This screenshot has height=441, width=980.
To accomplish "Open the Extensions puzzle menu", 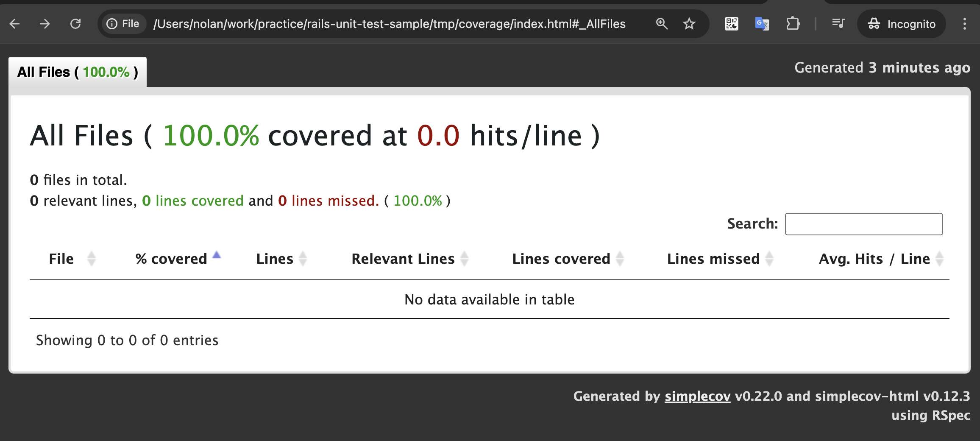I will (793, 24).
